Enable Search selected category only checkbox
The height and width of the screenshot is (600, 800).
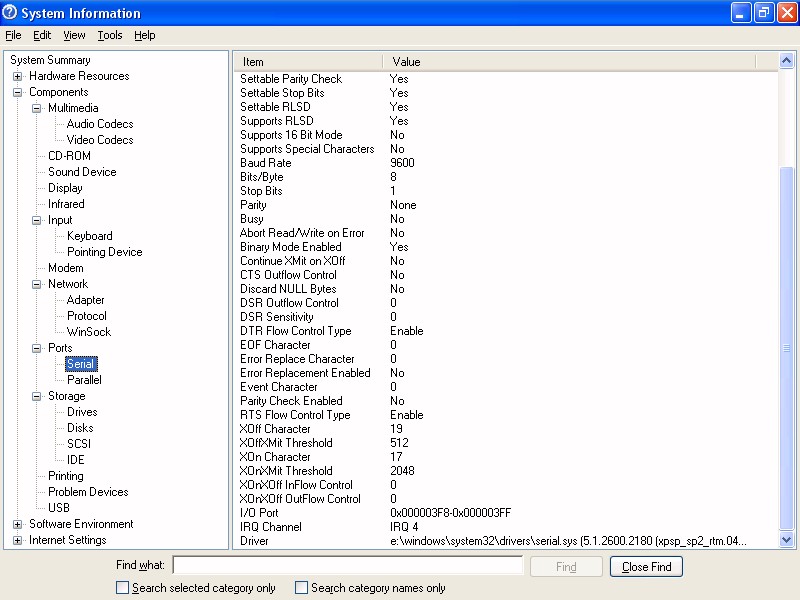click(123, 588)
